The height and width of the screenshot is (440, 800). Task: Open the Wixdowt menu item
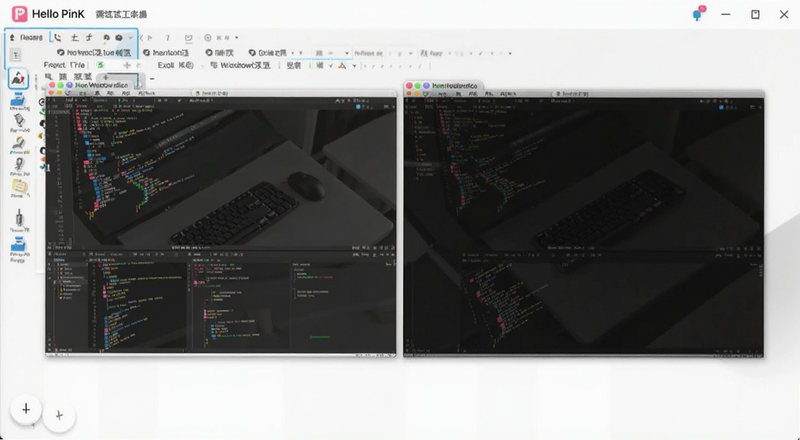pyautogui.click(x=235, y=65)
